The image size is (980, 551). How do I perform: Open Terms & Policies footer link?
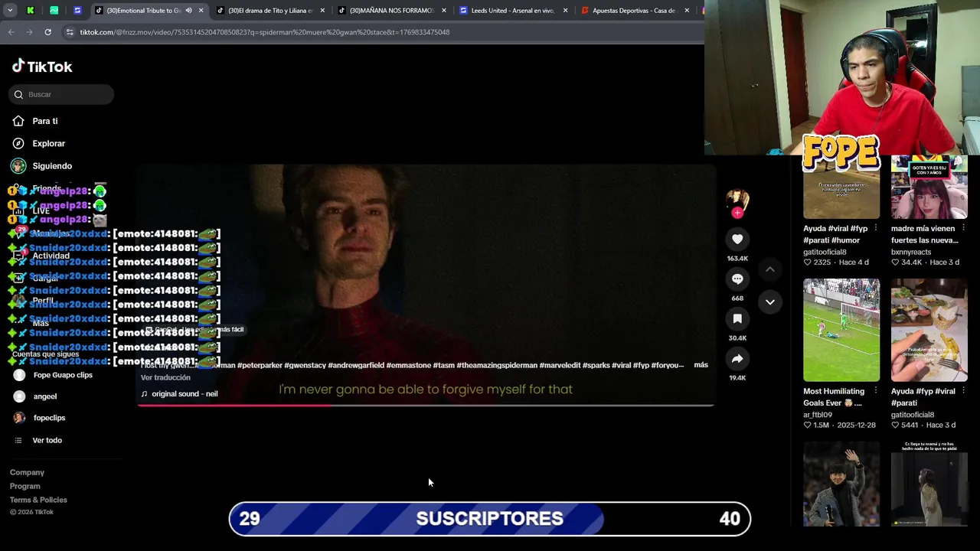(x=38, y=500)
